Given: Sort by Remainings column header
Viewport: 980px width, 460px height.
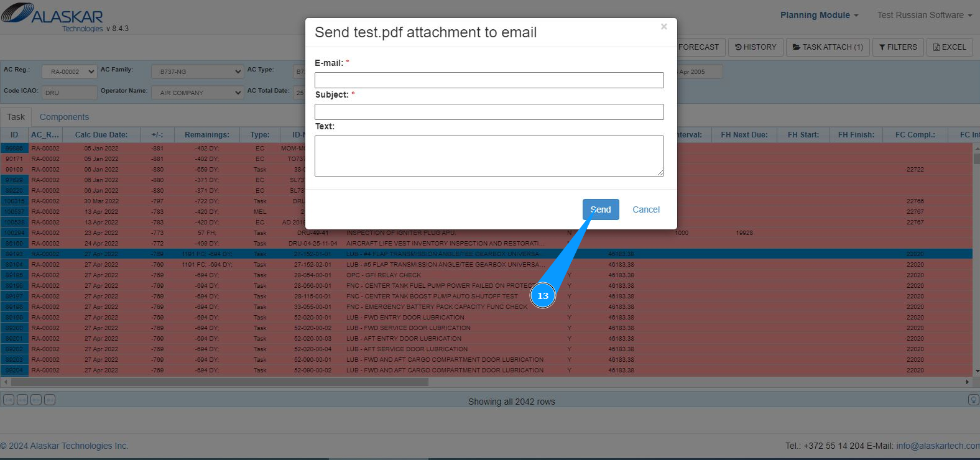Looking at the screenshot, I should coord(207,135).
